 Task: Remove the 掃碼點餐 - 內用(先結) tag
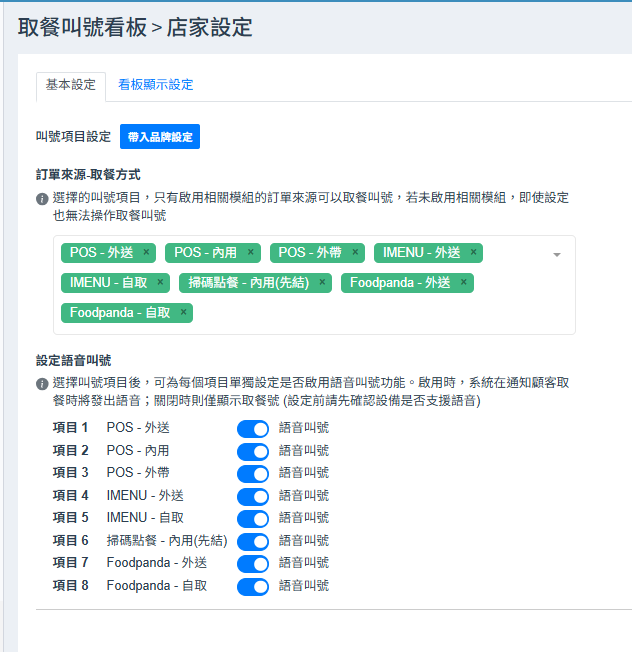(322, 283)
